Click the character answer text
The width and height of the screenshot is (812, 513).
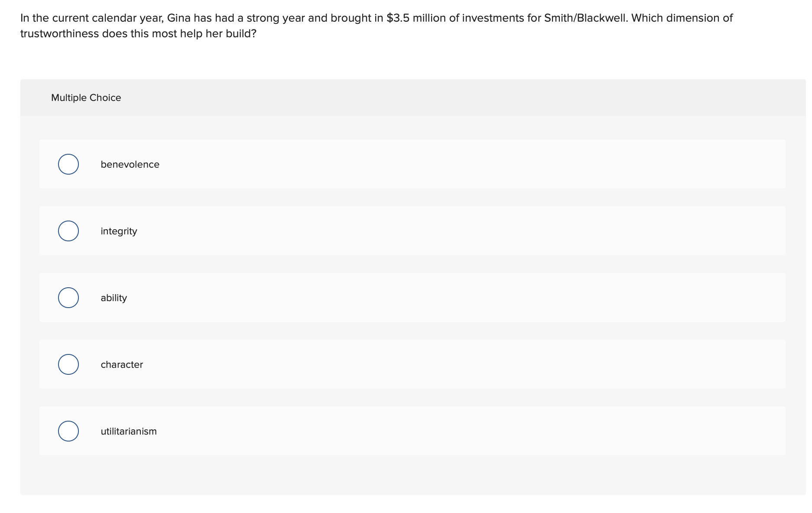tap(122, 364)
